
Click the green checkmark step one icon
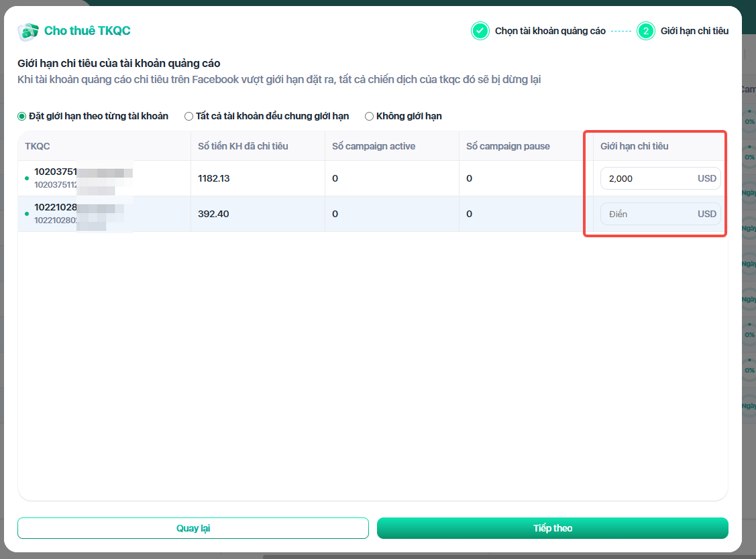click(x=480, y=31)
